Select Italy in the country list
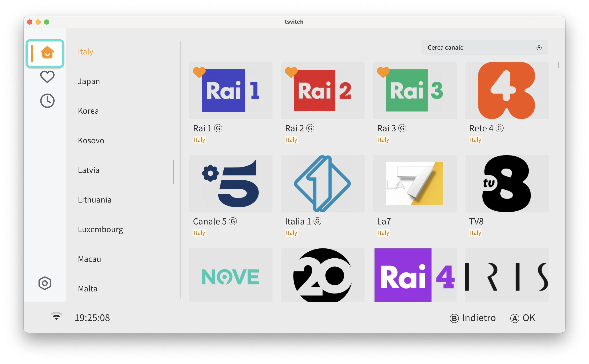Viewport: 589px width, 364px height. coord(85,52)
